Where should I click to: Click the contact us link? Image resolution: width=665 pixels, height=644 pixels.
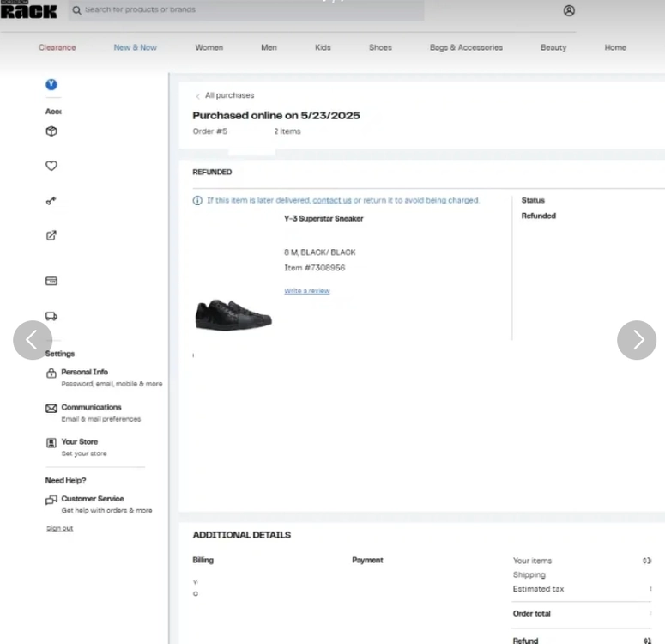(332, 200)
